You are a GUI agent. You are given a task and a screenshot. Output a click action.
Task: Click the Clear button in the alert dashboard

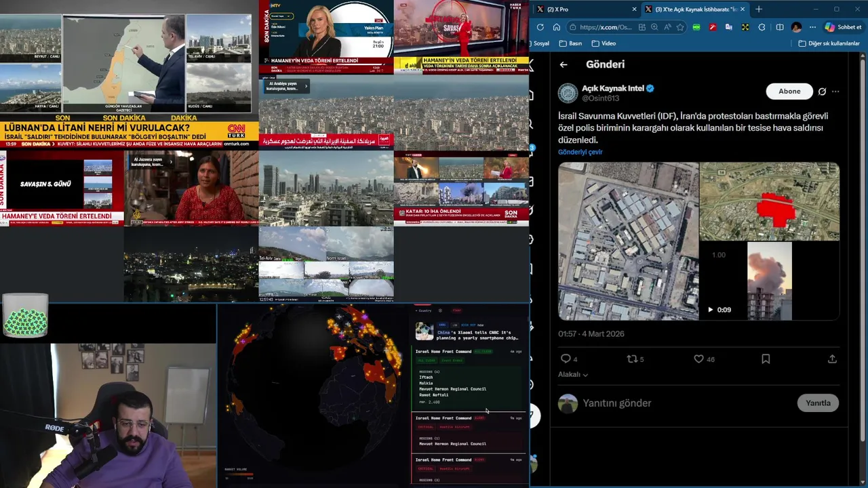coord(457,310)
